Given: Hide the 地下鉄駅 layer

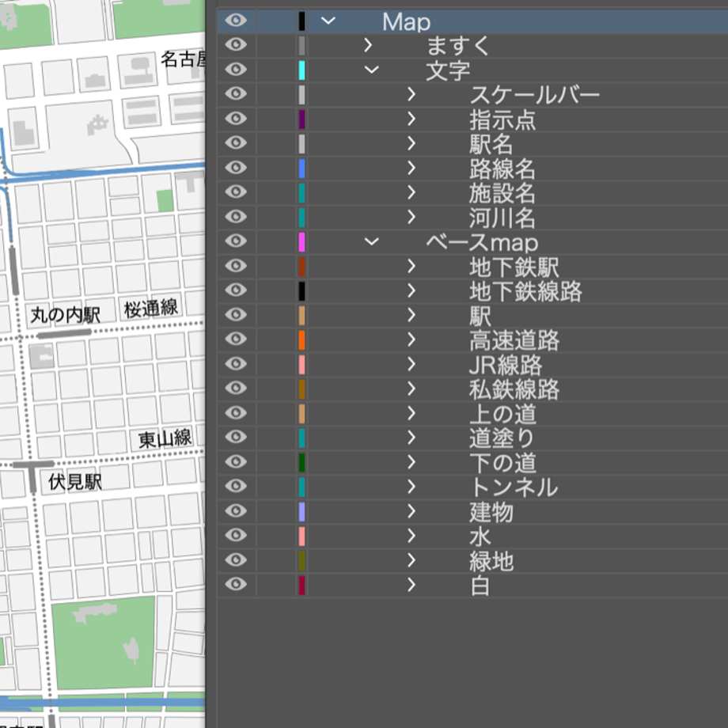Looking at the screenshot, I should 236,266.
